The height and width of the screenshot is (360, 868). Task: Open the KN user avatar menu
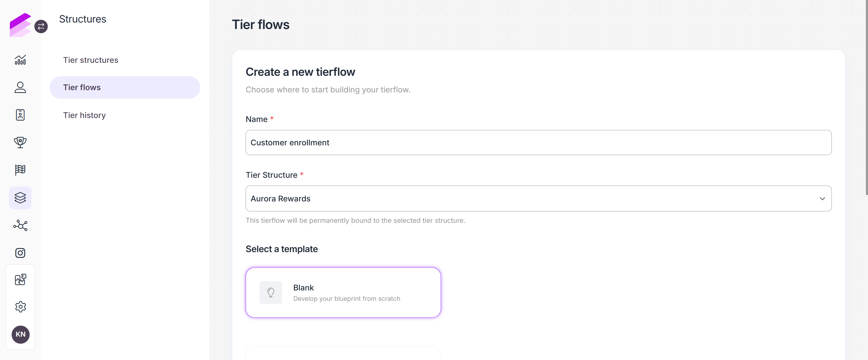pos(21,334)
